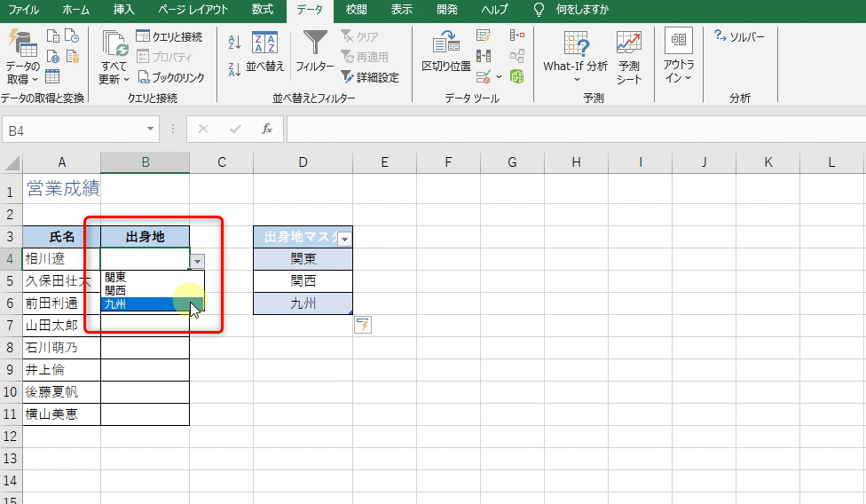
Task: Click the Flash Fill icon
Action: pos(484,36)
